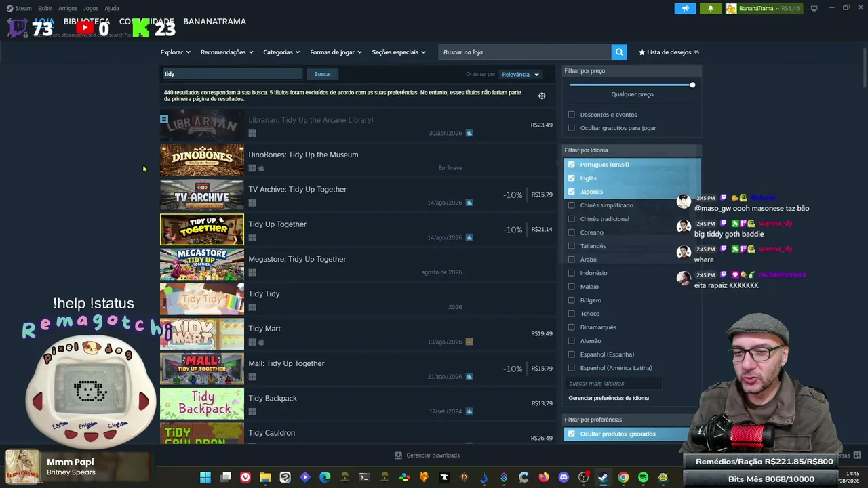868x488 pixels.
Task: Uncheck Ocultar produtos ignorados
Action: pyautogui.click(x=572, y=434)
